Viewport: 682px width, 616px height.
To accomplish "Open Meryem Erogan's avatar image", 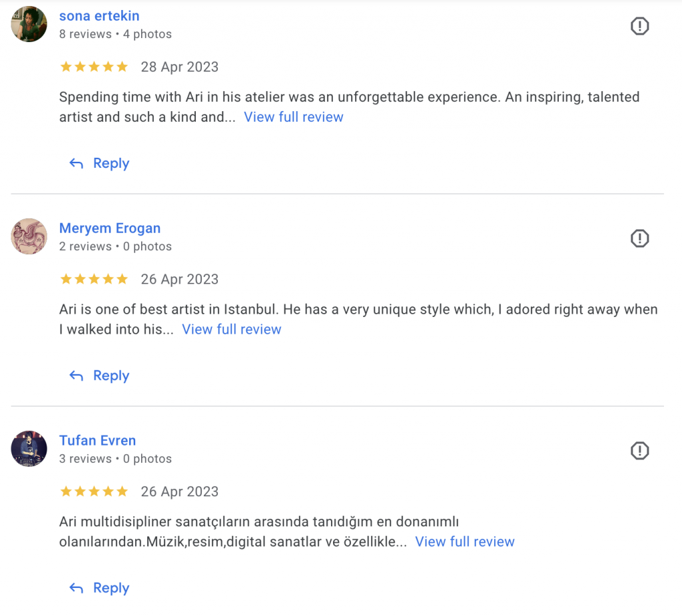I will (x=29, y=236).
